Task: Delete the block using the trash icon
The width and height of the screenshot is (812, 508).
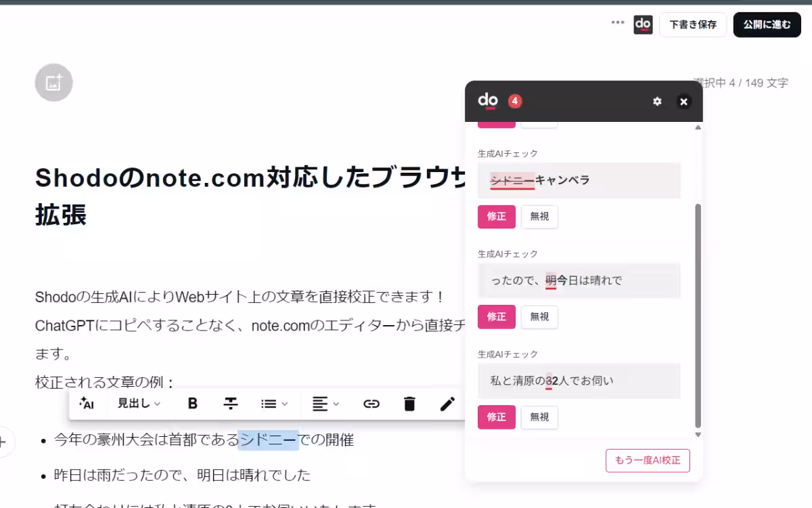Action: [409, 404]
